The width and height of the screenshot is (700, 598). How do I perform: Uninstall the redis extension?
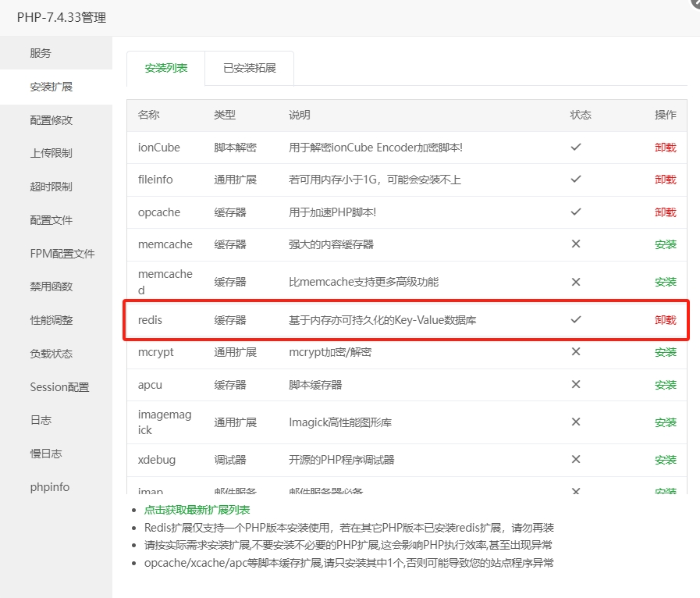(x=665, y=320)
